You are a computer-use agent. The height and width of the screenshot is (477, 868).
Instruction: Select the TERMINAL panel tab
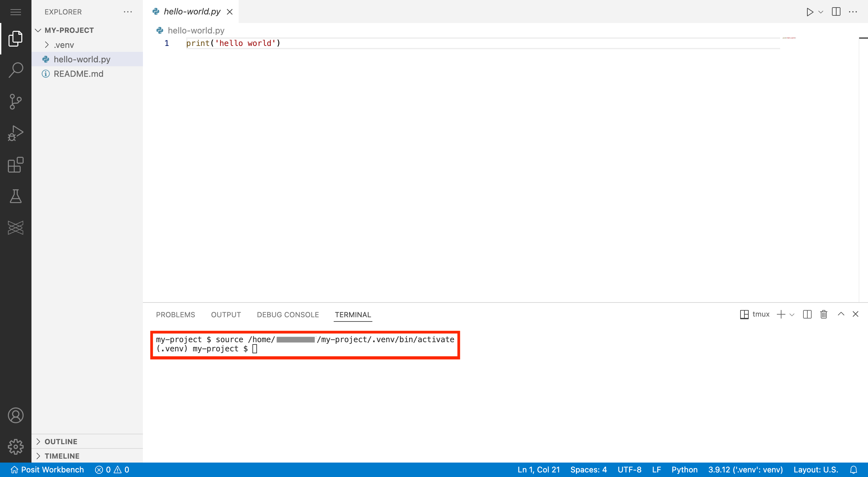click(353, 315)
